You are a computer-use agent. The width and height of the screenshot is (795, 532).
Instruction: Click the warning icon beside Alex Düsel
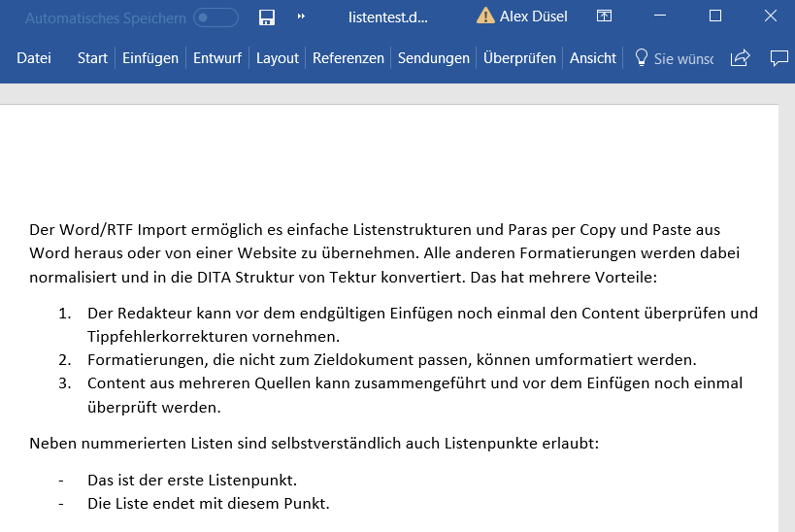[x=484, y=16]
